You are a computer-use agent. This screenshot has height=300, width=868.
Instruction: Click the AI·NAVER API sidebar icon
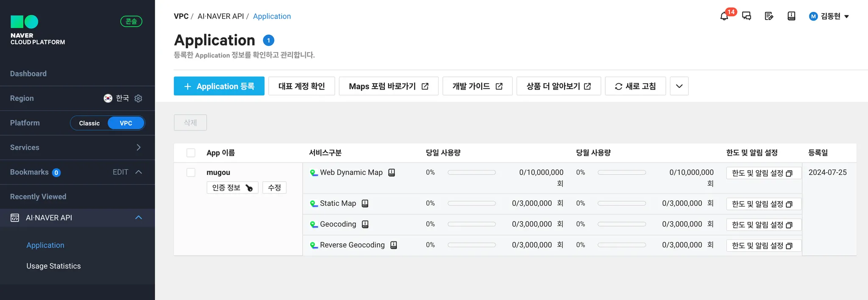[x=15, y=218]
